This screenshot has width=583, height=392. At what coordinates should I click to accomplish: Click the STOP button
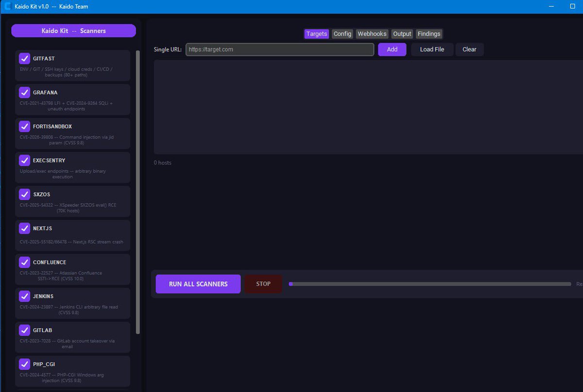263,284
